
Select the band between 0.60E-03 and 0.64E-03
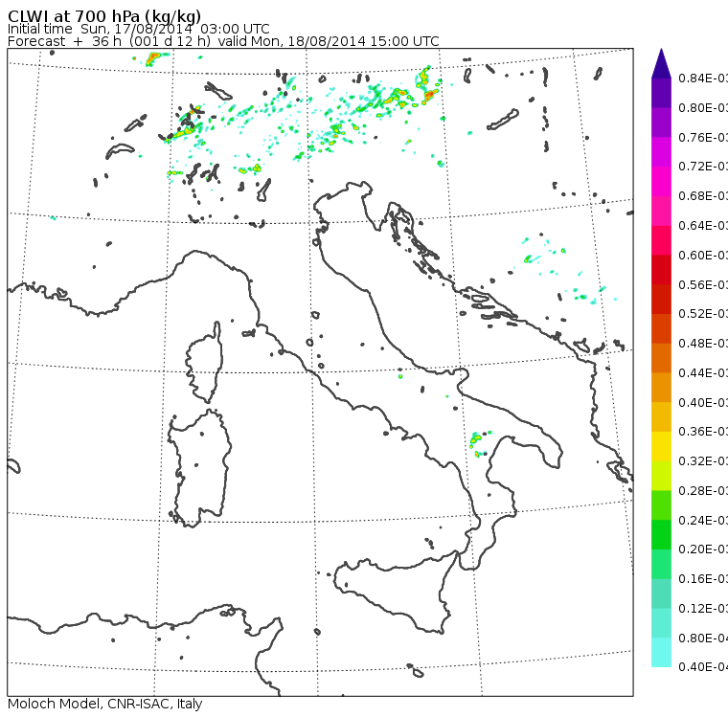[x=661, y=240]
